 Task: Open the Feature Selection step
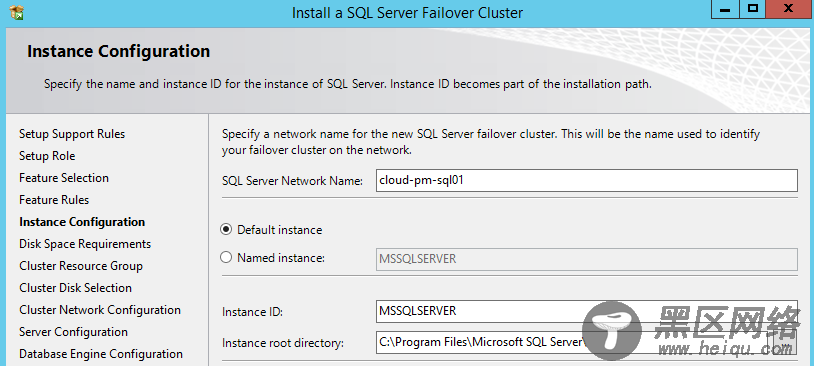(64, 178)
